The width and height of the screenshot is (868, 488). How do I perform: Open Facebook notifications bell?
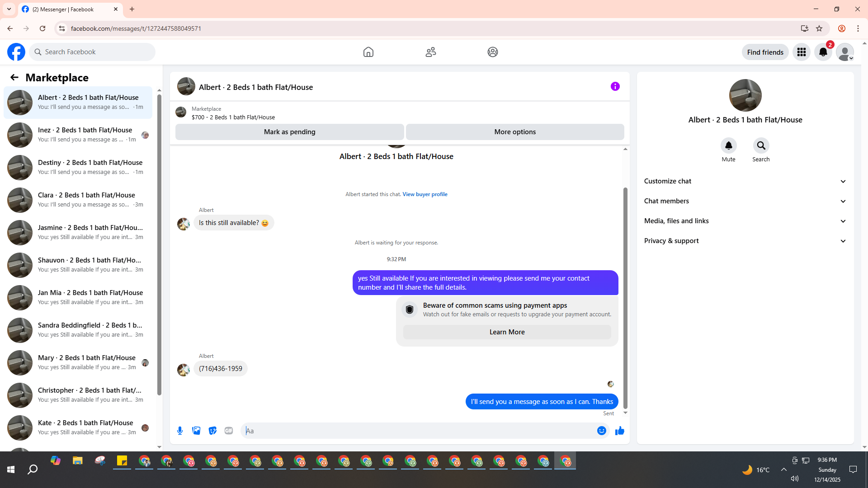tap(823, 52)
